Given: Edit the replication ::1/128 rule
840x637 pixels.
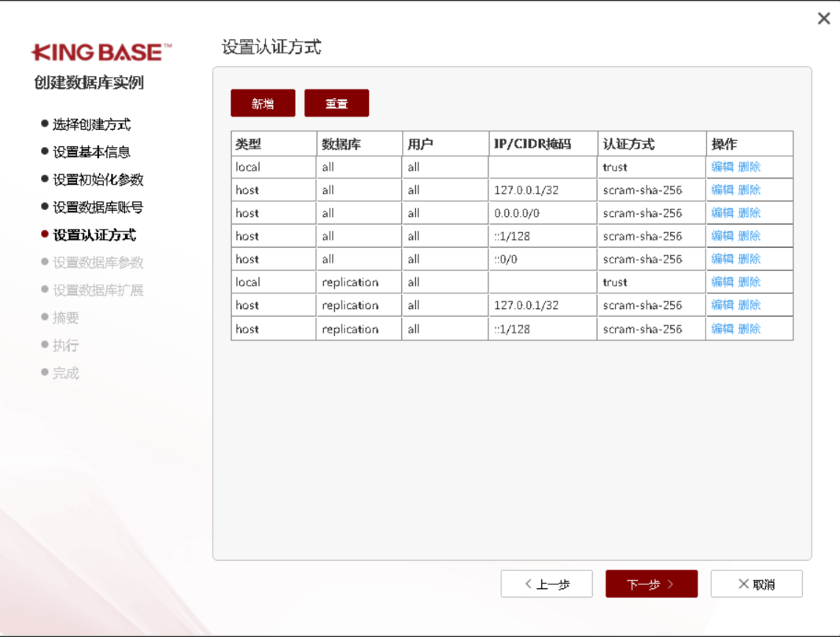Looking at the screenshot, I should pyautogui.click(x=721, y=329).
